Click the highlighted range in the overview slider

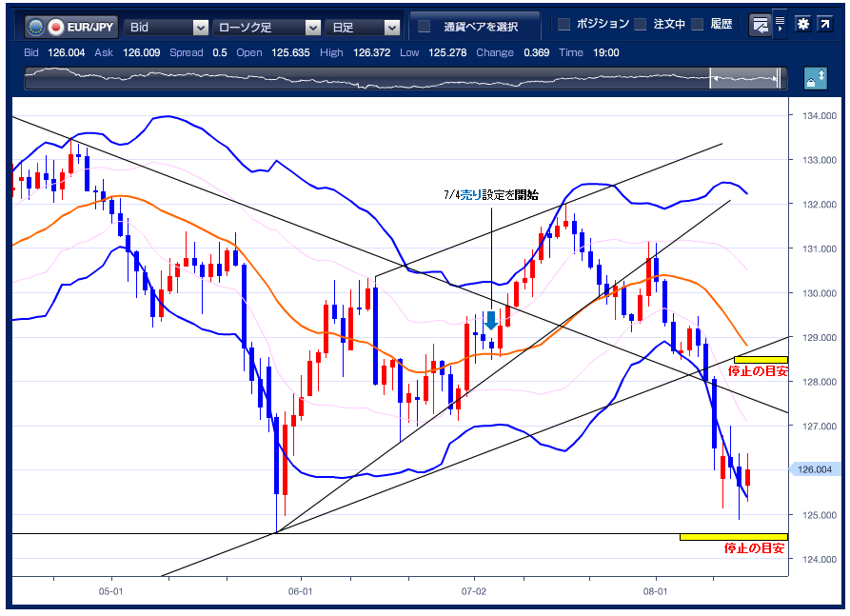(744, 78)
